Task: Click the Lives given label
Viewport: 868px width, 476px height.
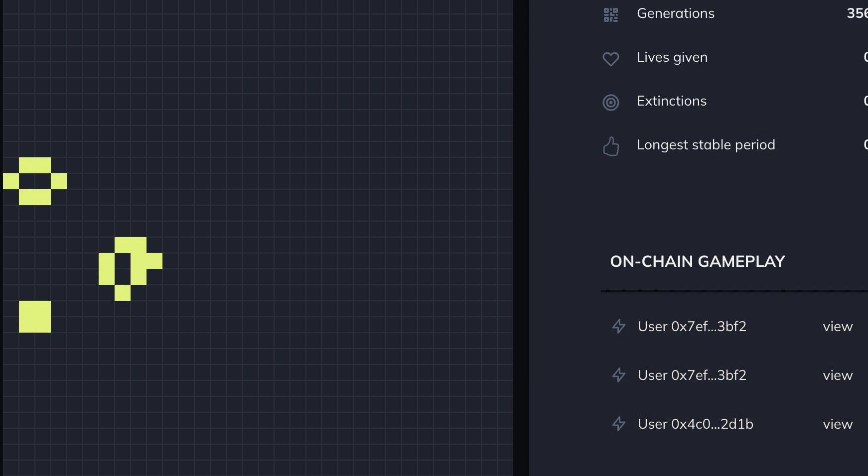Action: coord(672,57)
